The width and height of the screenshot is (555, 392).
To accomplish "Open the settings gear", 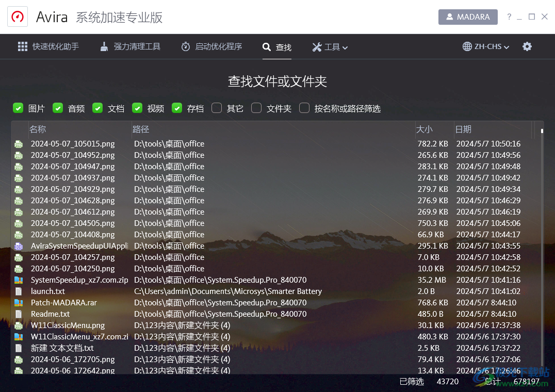I will pyautogui.click(x=527, y=46).
